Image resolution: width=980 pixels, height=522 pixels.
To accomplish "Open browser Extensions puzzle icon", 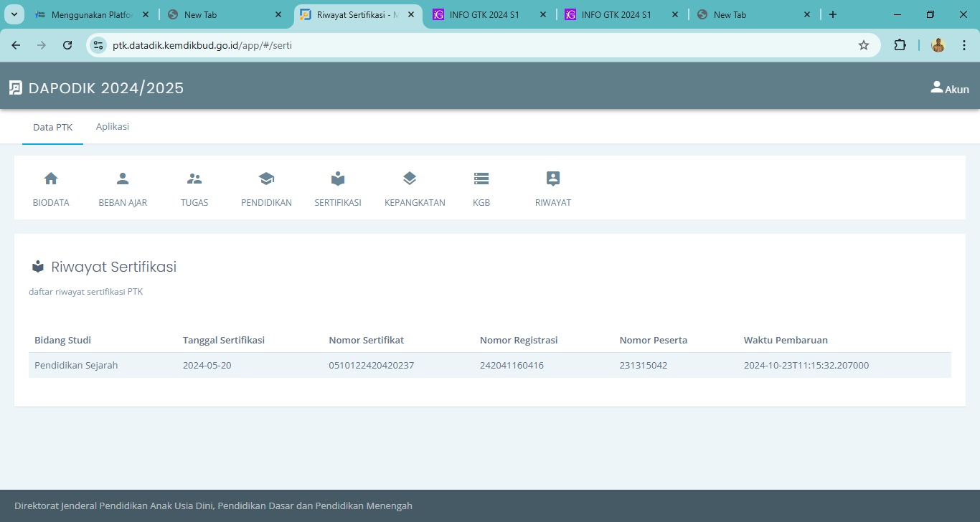I will pos(900,45).
